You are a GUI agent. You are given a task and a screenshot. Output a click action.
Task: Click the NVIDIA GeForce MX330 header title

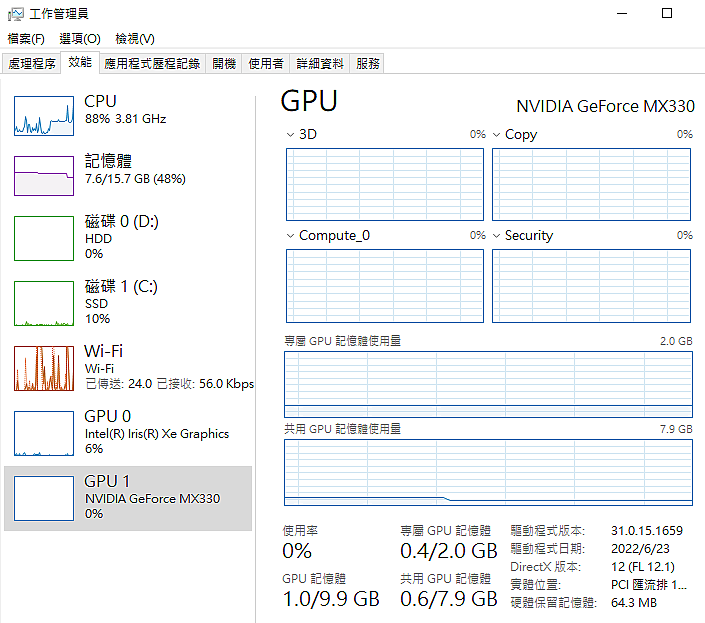605,107
